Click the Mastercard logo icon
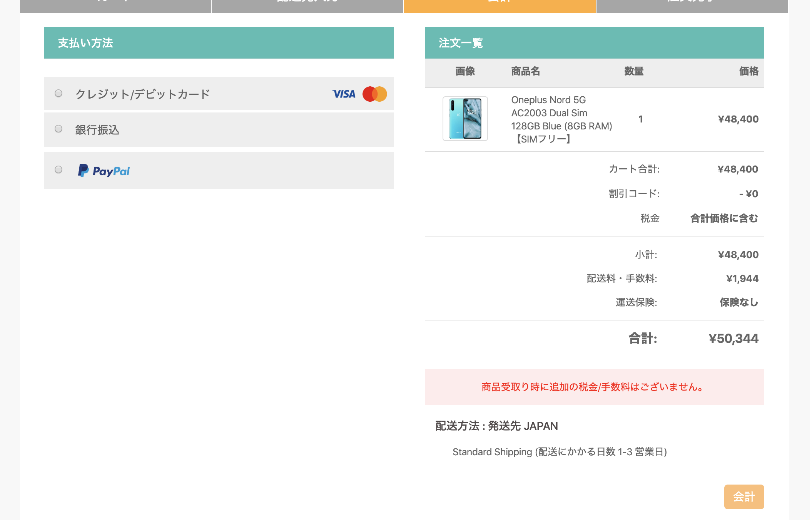Screen dimensions: 812x520 [x=374, y=94]
